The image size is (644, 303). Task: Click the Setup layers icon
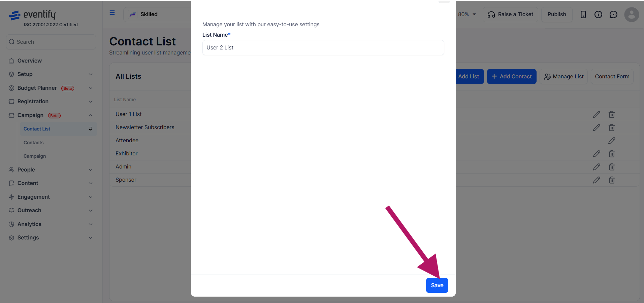point(11,74)
